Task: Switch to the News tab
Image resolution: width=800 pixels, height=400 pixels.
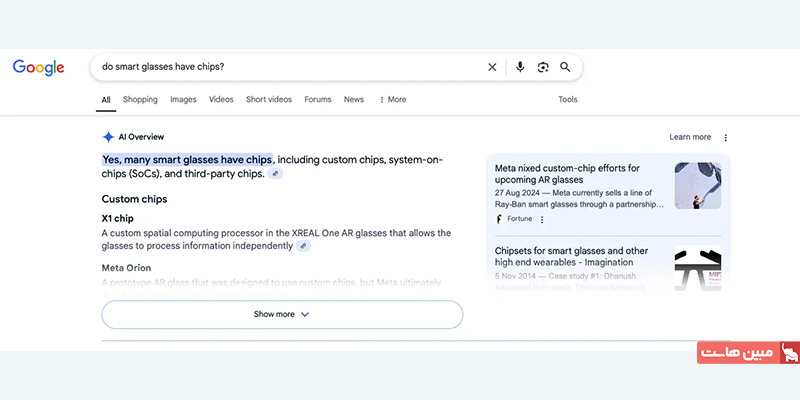Action: 354,99
